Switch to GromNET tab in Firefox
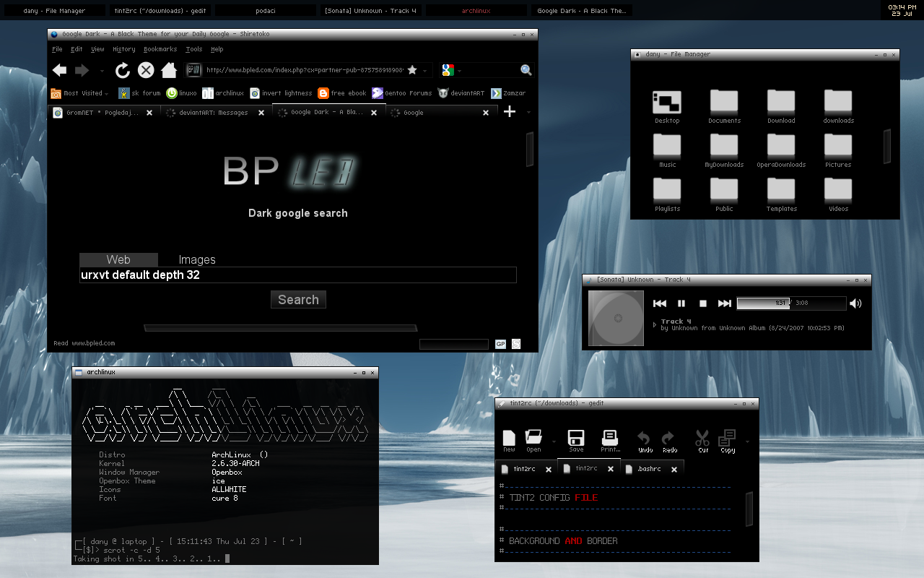 pyautogui.click(x=103, y=113)
